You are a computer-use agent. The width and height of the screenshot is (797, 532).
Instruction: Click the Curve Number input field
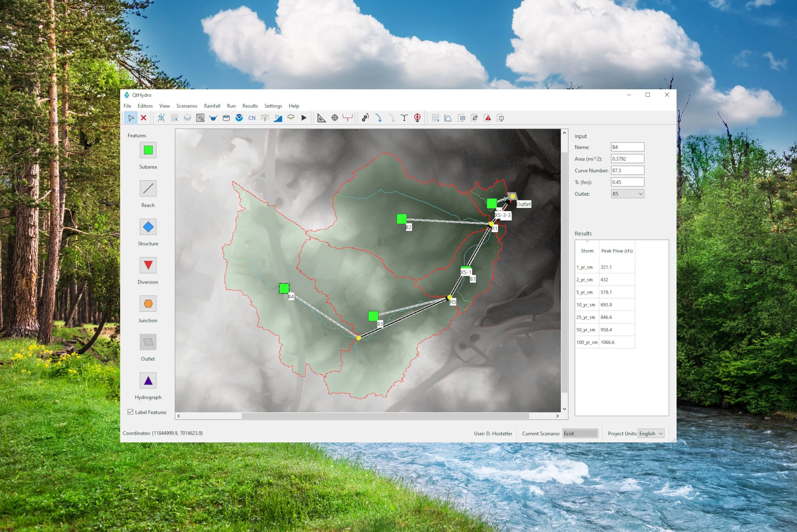pyautogui.click(x=627, y=171)
